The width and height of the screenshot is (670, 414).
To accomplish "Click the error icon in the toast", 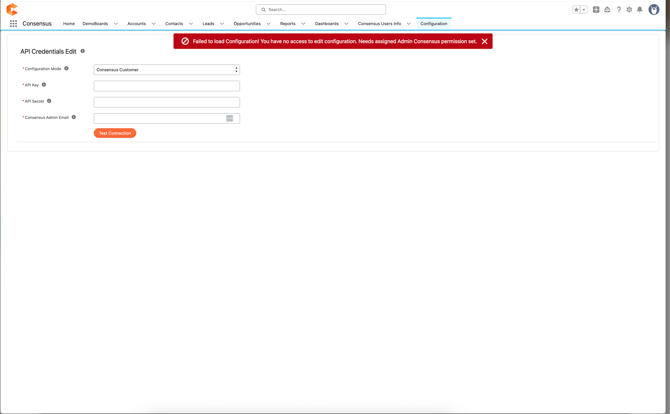I will click(185, 41).
